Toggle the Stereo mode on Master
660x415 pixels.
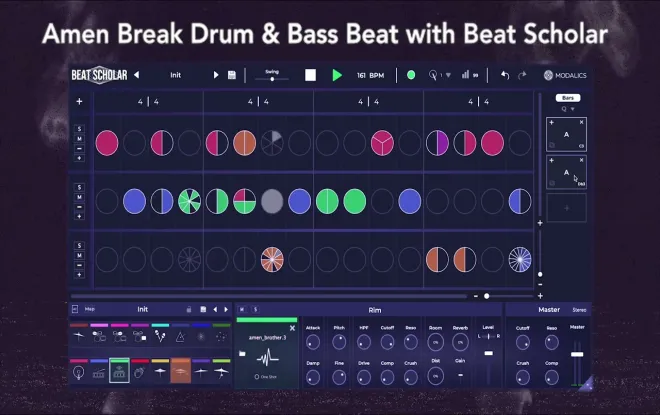[579, 310]
